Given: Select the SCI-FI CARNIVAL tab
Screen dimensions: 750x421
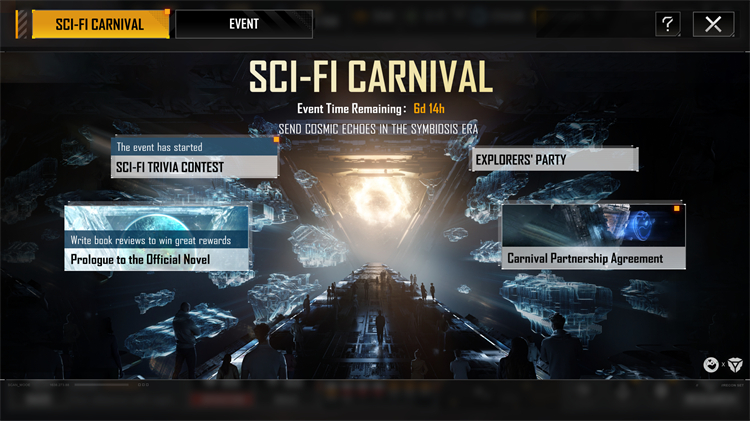Looking at the screenshot, I should [100, 24].
